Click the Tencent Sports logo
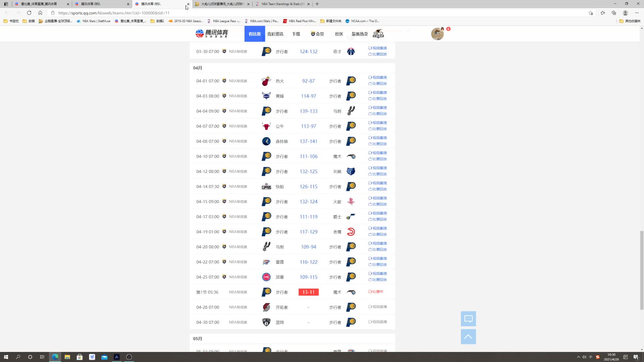The image size is (644, 362). point(212,34)
